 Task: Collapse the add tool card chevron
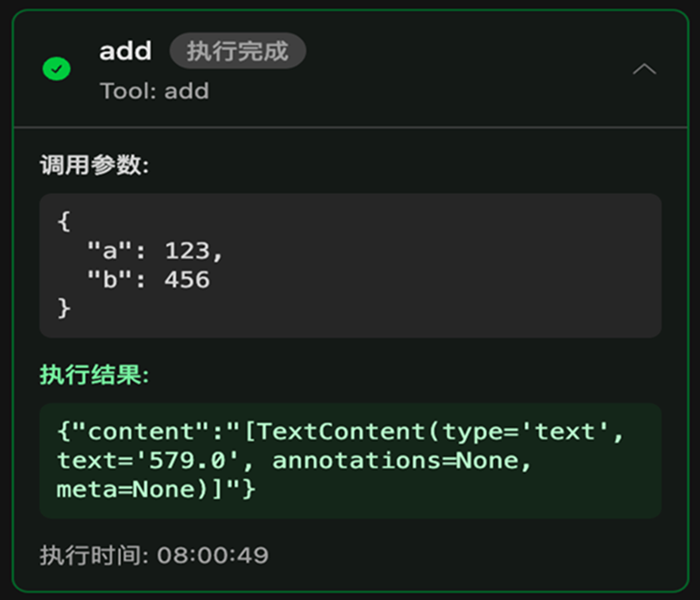click(645, 69)
